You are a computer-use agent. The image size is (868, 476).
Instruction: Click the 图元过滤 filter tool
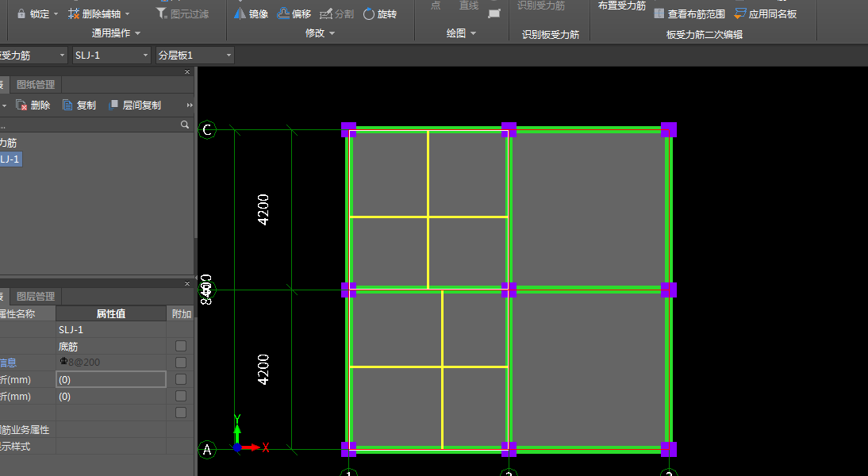182,13
